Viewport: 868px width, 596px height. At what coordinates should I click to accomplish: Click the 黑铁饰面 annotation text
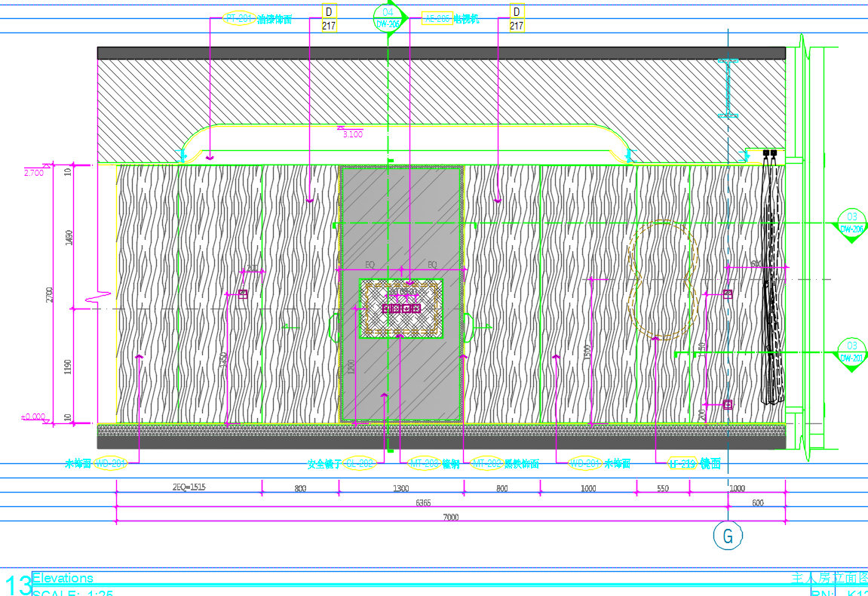(521, 464)
